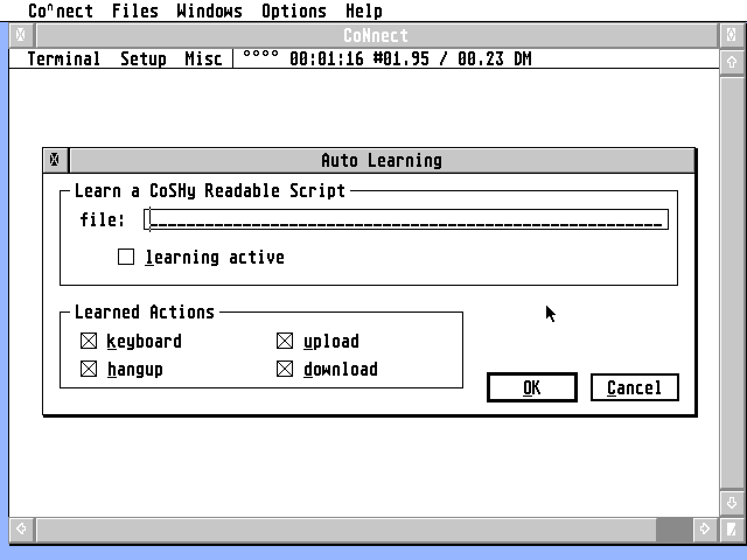Confirm the Auto Learning dialog with OK
The image size is (747, 560).
[531, 387]
